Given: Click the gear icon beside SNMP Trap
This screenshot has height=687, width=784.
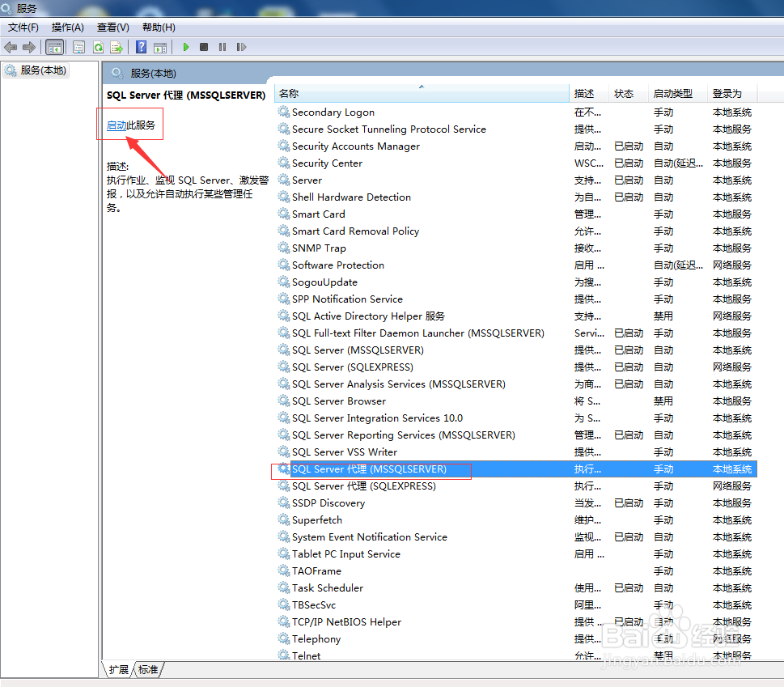Looking at the screenshot, I should pyautogui.click(x=283, y=248).
